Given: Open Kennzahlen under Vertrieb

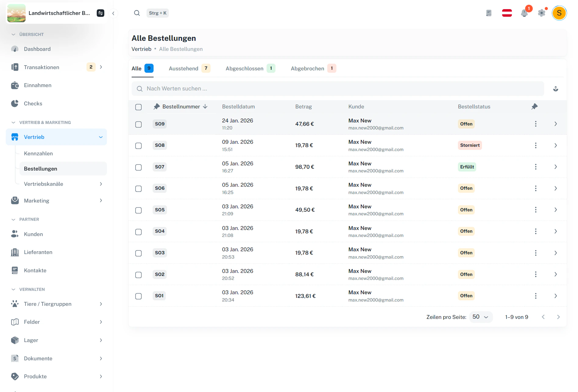Looking at the screenshot, I should (x=63, y=154).
